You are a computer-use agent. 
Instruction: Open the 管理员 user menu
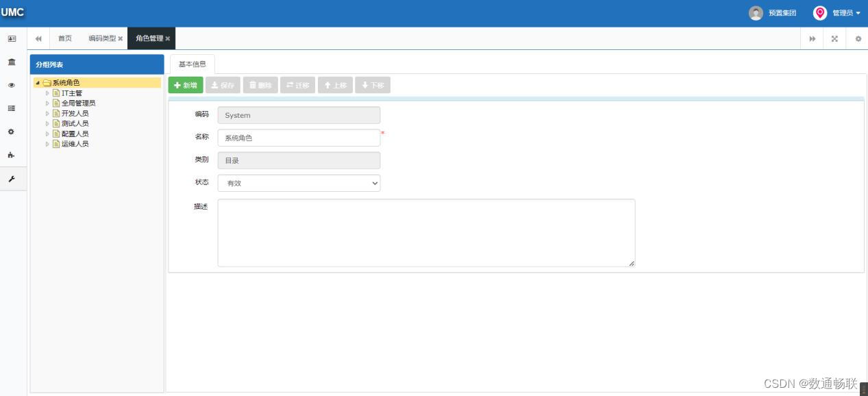[x=846, y=13]
